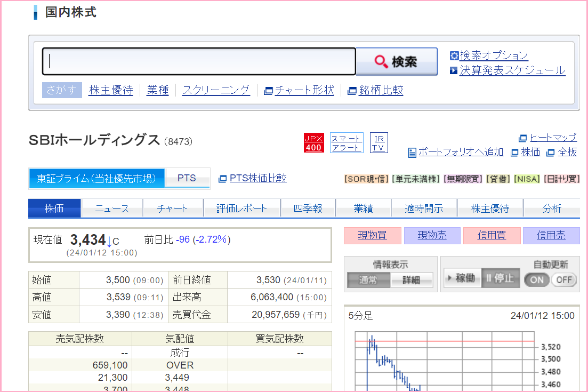Click the popup icon beside 全板
This screenshot has height=392, width=588.
(x=551, y=153)
